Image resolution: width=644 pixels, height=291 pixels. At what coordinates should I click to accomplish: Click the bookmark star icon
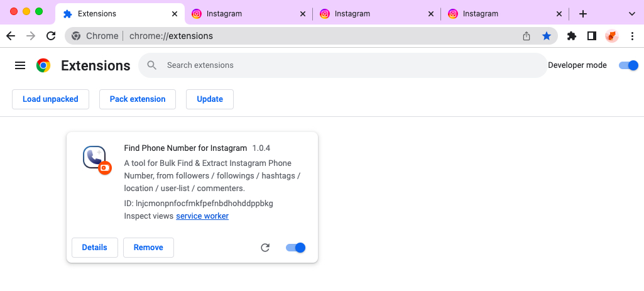(547, 36)
